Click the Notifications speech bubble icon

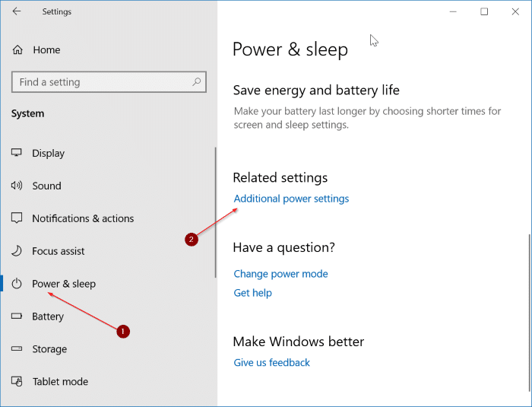point(17,218)
